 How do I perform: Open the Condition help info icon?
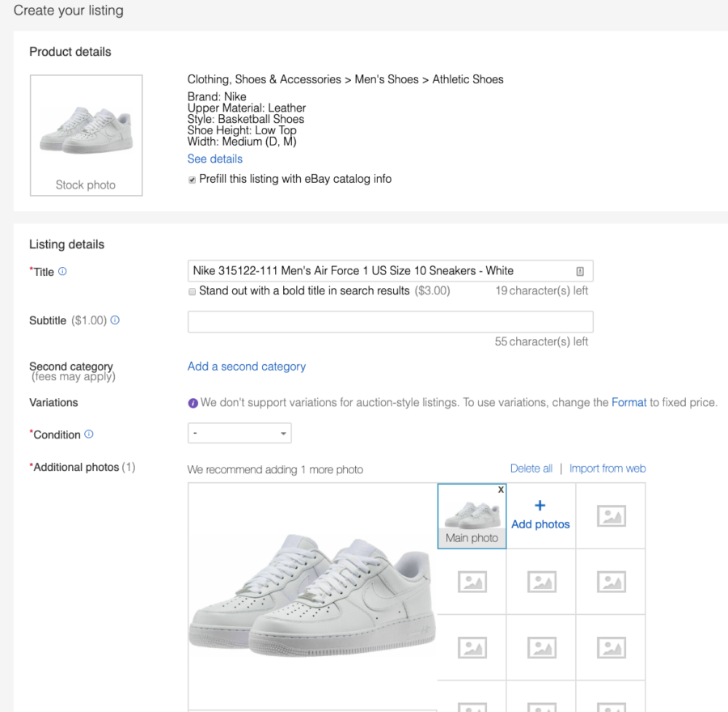tap(89, 434)
